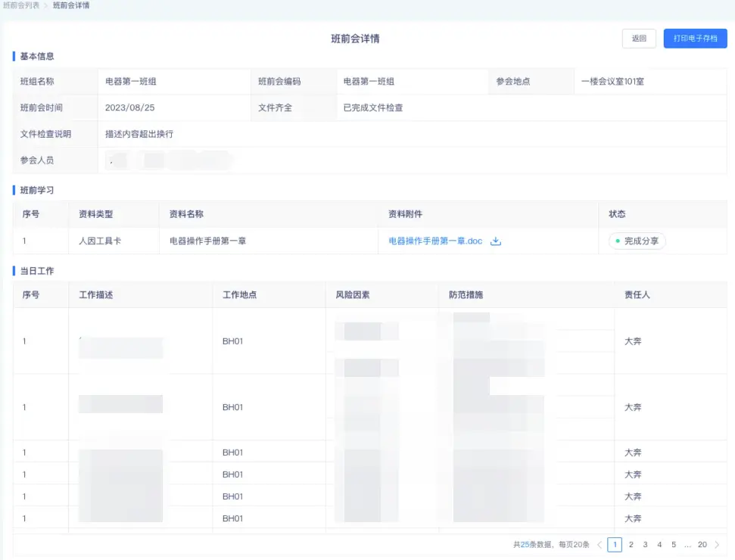This screenshot has height=560, width=735.
Task: Click the pagination ellipsis to skip pages
Action: (x=687, y=545)
